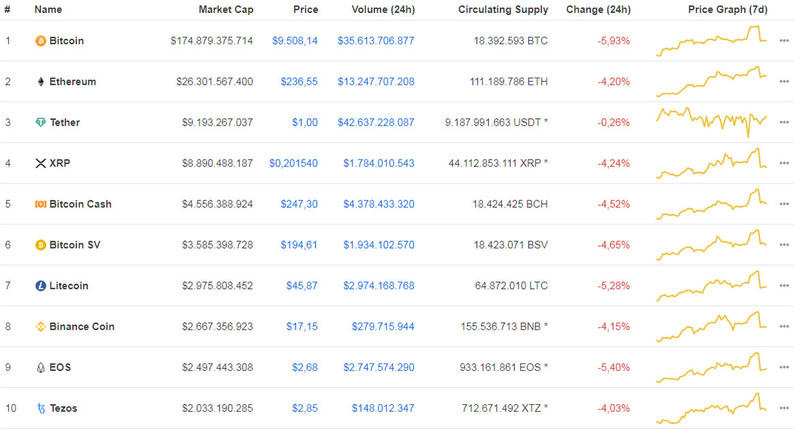This screenshot has width=800, height=441.
Task: Click the Tether logo icon
Action: [40, 123]
